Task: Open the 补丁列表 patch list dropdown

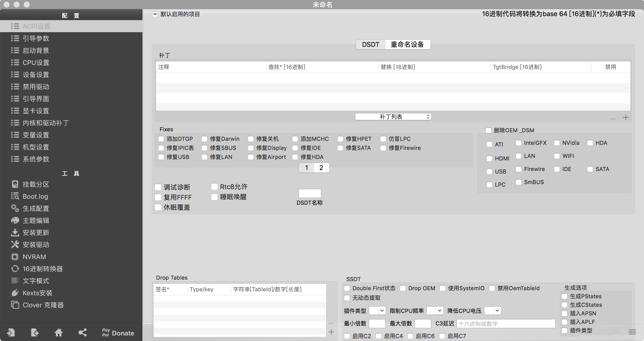Action: (x=393, y=117)
